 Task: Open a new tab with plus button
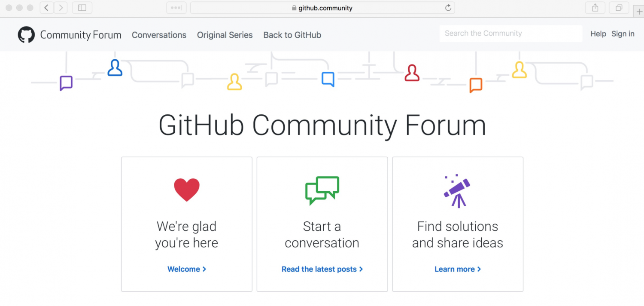click(x=639, y=12)
